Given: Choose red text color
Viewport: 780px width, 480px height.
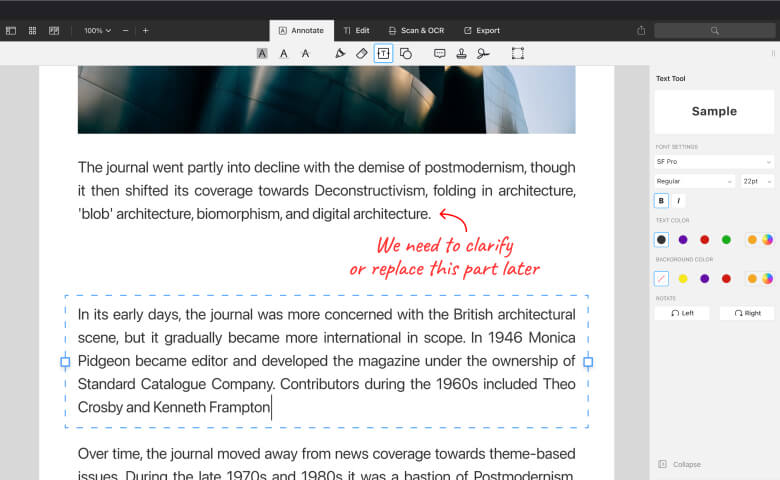Looking at the screenshot, I should pos(704,240).
